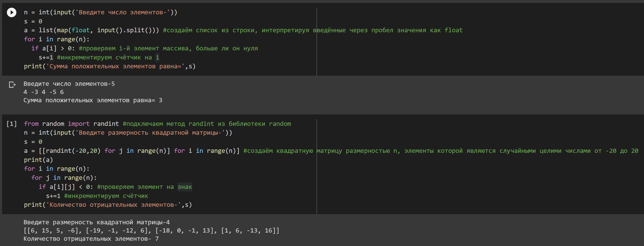Click the printed matrix output row

click(x=151, y=231)
